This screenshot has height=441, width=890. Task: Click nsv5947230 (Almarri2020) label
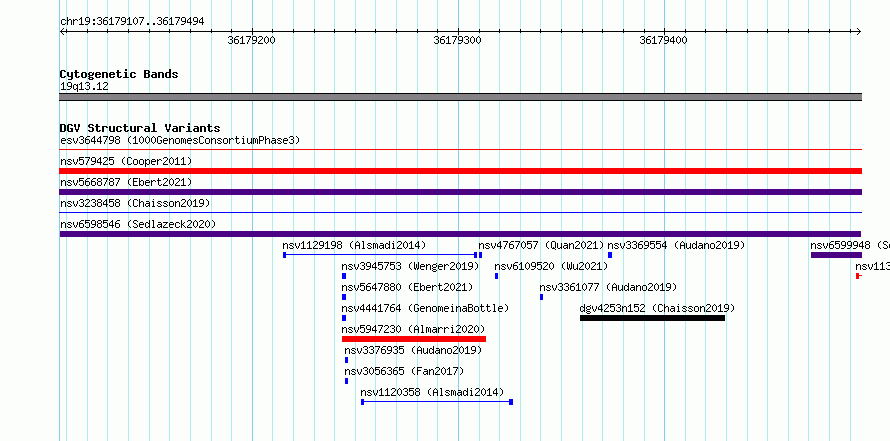pos(413,329)
